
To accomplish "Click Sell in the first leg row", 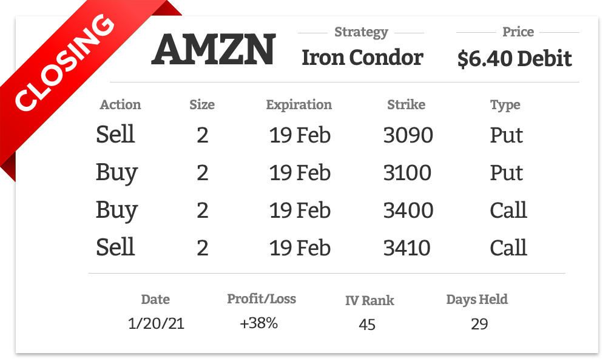I will (x=115, y=134).
